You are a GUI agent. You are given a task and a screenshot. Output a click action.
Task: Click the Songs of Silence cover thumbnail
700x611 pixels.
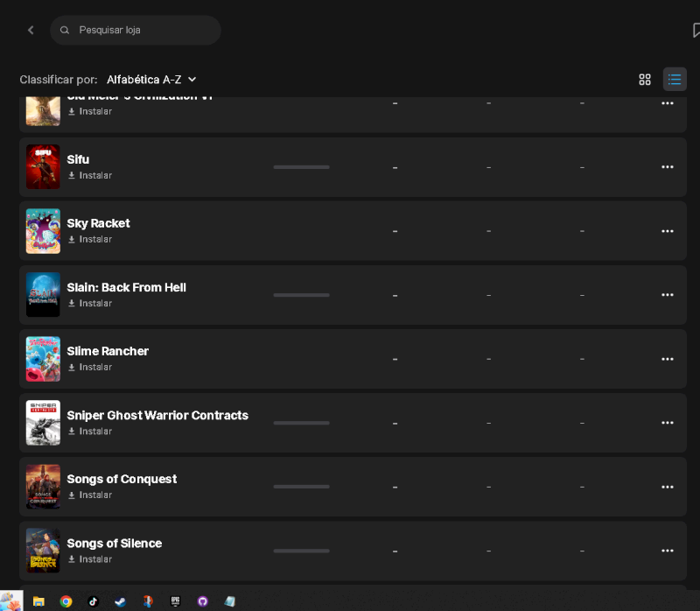coord(43,551)
